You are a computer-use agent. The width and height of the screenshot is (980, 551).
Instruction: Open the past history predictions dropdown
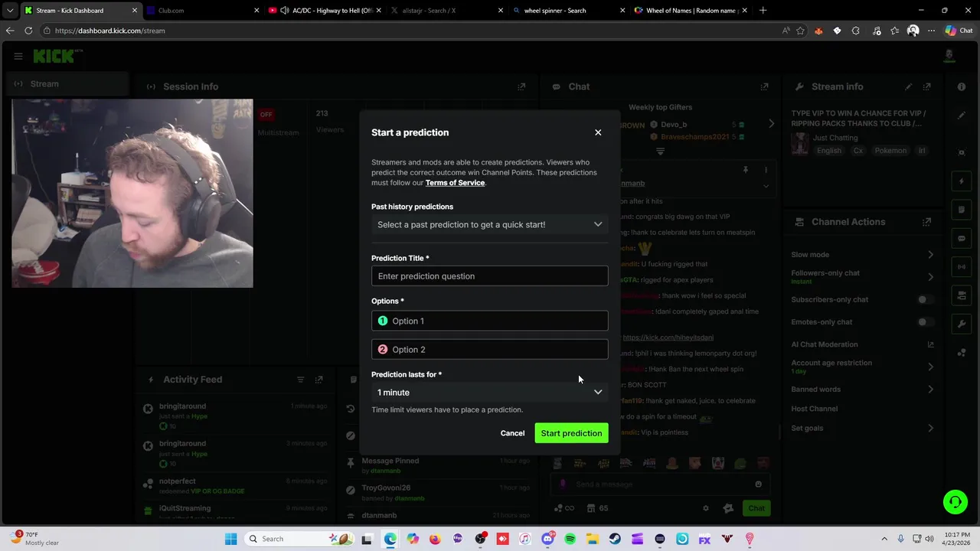coord(490,224)
